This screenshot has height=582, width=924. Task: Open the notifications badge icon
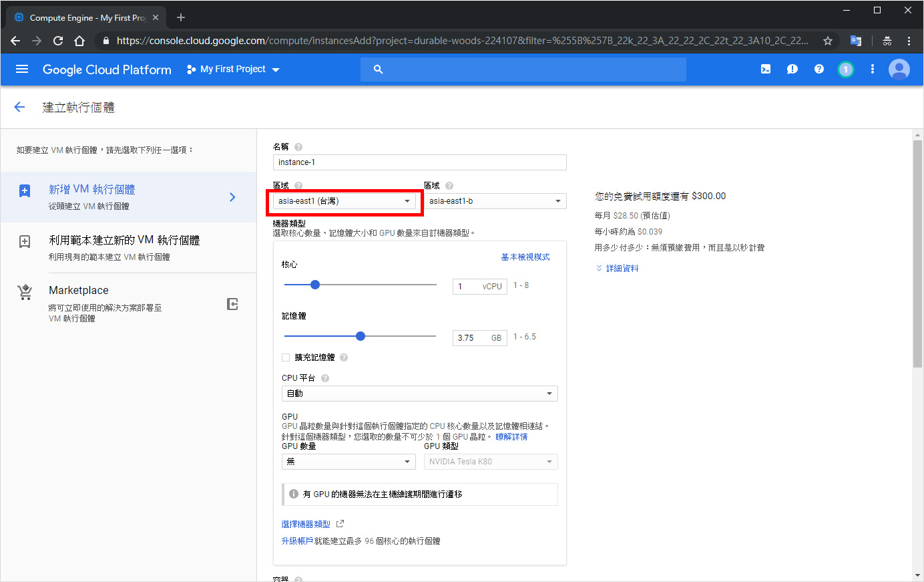click(846, 69)
